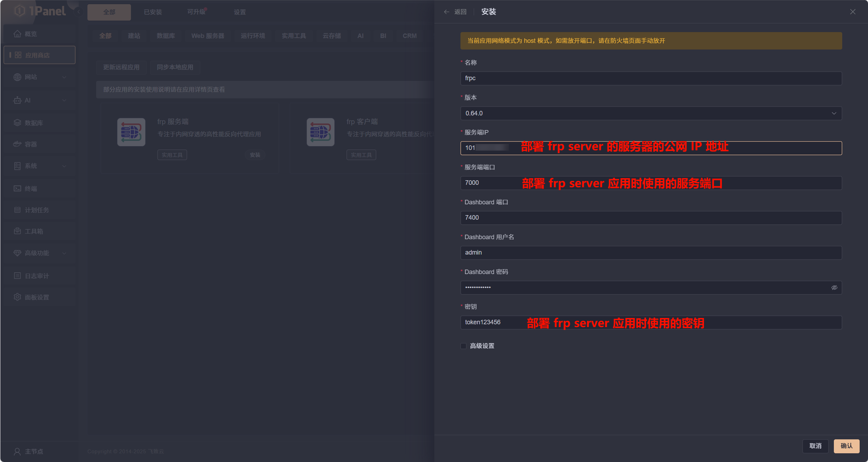Switch to the 可升级 tab
The width and height of the screenshot is (868, 462).
tap(196, 12)
